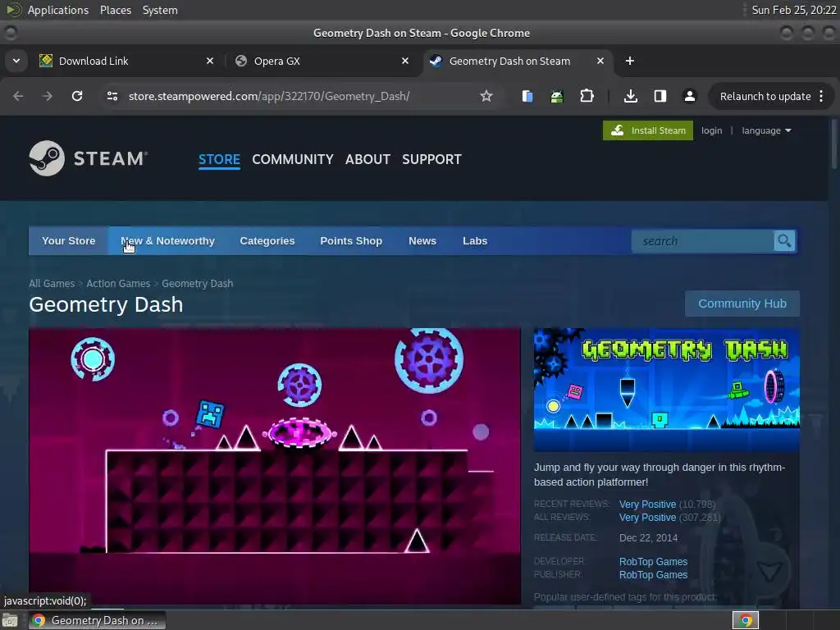Open Your Store tab
Viewport: 840px width, 630px height.
pyautogui.click(x=69, y=241)
